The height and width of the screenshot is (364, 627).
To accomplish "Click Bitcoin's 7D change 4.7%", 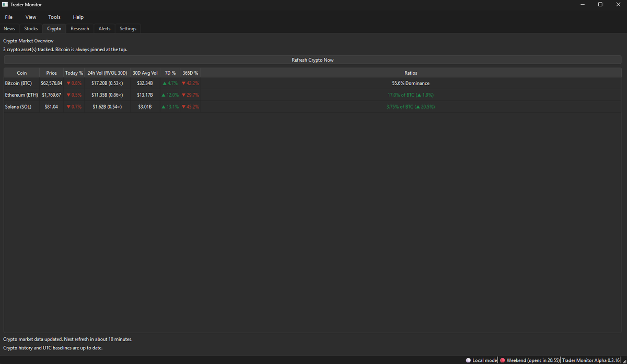I will (x=170, y=83).
